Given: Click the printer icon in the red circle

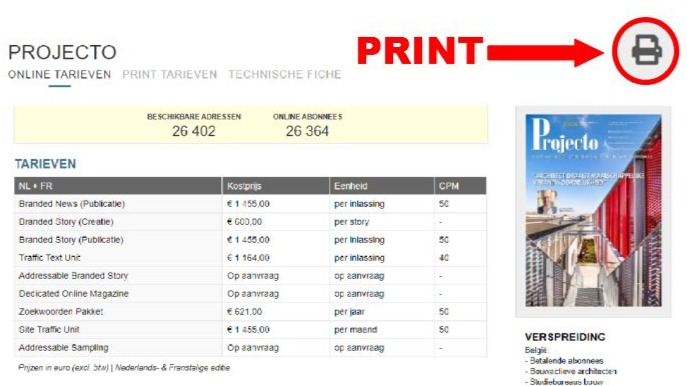Looking at the screenshot, I should point(646,50).
